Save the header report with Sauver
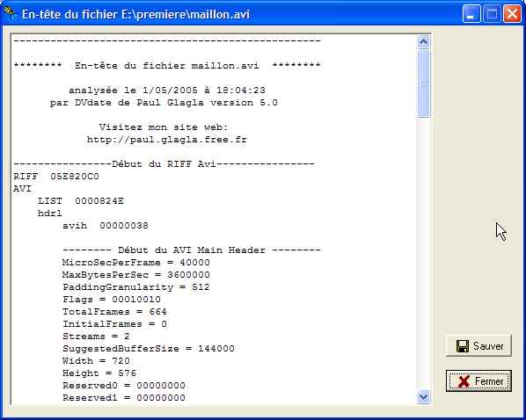 click(479, 346)
